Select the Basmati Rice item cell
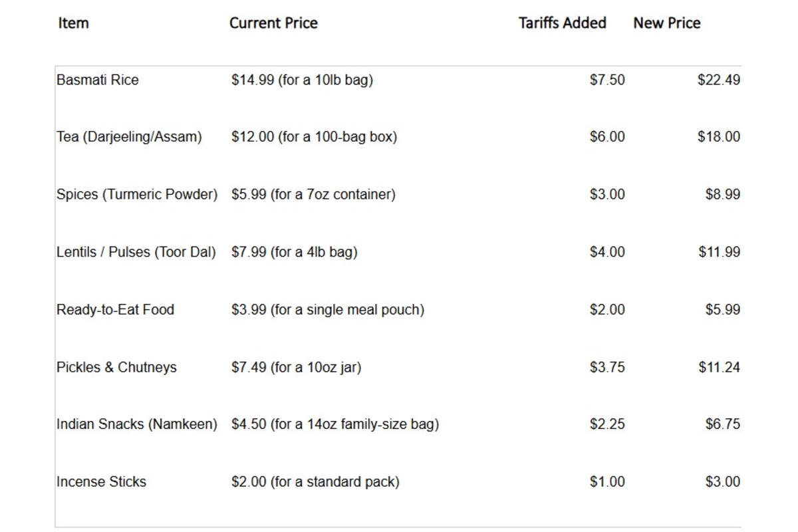Screen dimensions: 798x532 98,80
